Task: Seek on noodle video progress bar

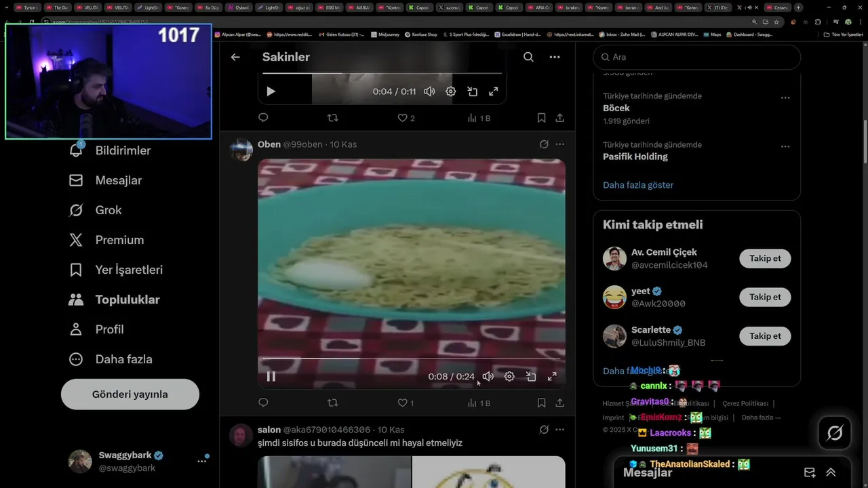Action: pos(412,359)
